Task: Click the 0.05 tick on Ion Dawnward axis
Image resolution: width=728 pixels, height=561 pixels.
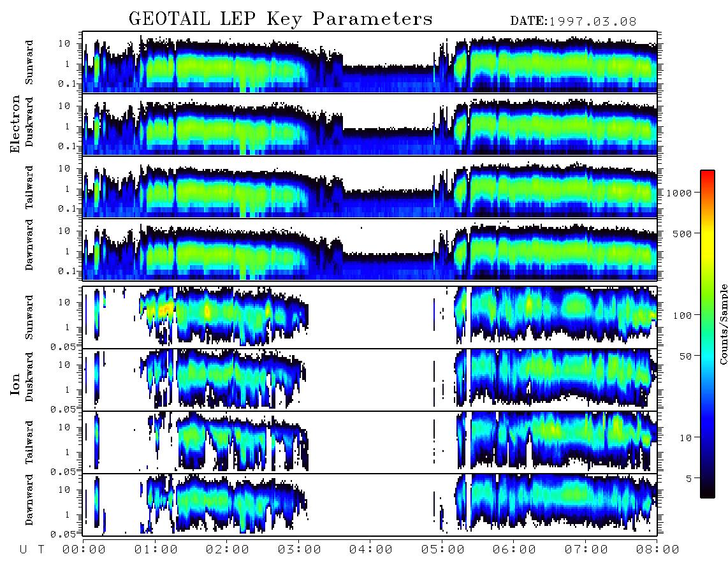Action: (x=63, y=534)
